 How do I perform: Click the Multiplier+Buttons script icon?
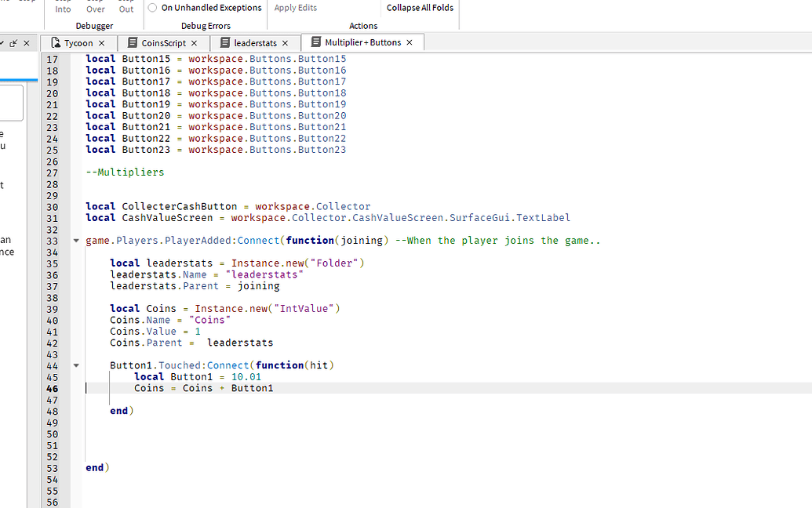[x=316, y=42]
